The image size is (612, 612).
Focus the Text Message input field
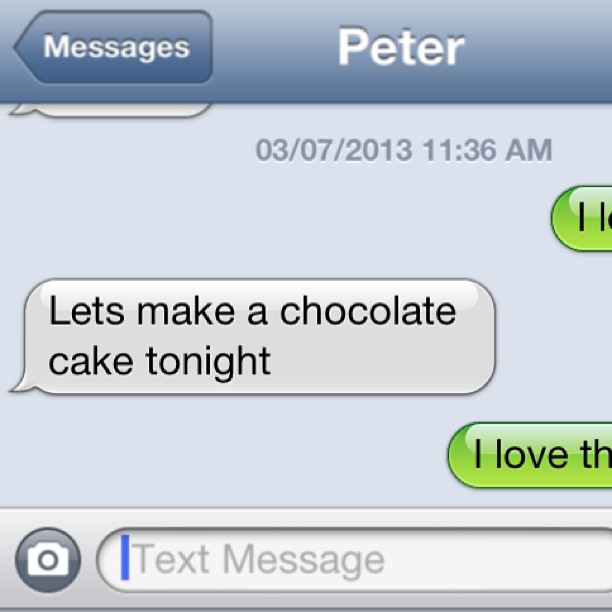tap(354, 560)
